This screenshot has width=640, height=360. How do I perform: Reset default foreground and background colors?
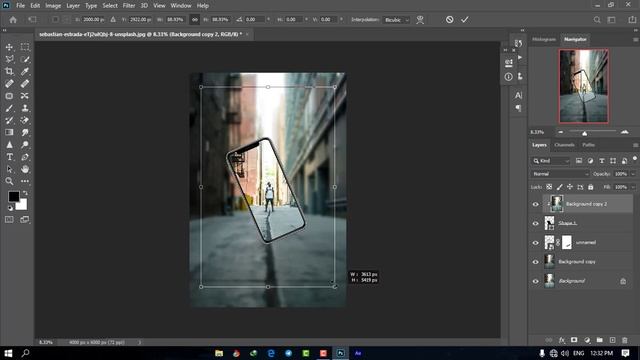10,208
